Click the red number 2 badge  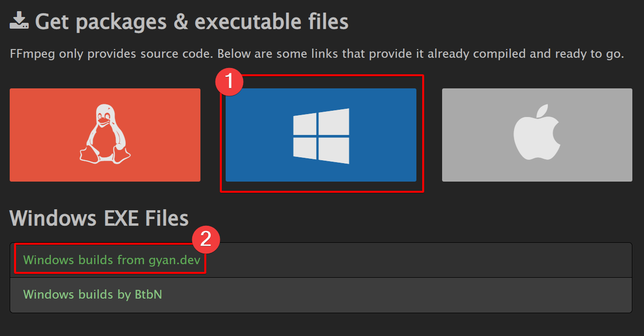tap(206, 239)
